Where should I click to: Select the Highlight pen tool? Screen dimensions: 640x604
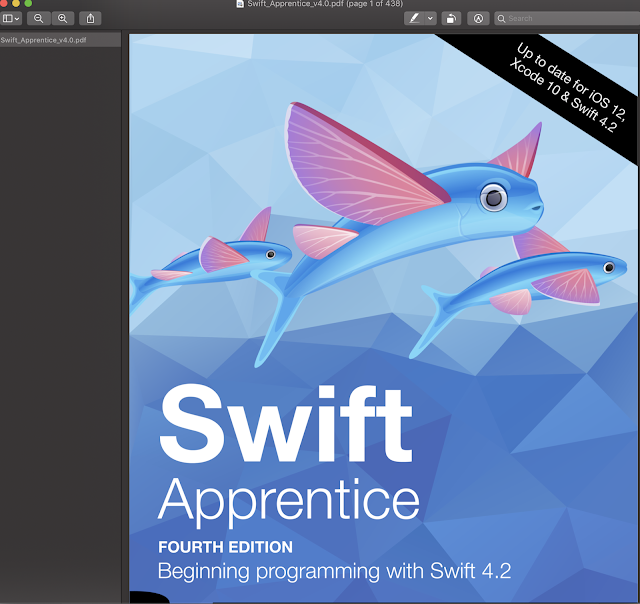tap(414, 18)
